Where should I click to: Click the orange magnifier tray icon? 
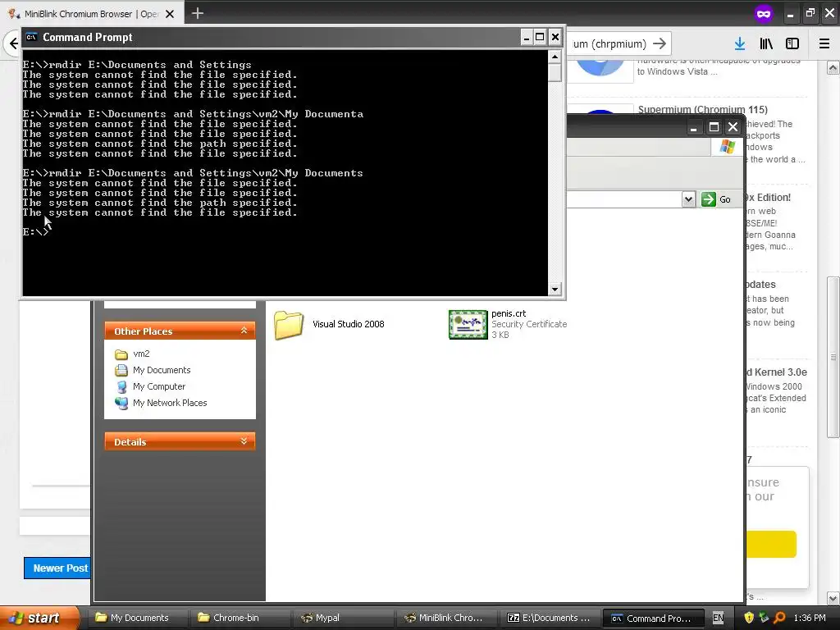point(779,618)
